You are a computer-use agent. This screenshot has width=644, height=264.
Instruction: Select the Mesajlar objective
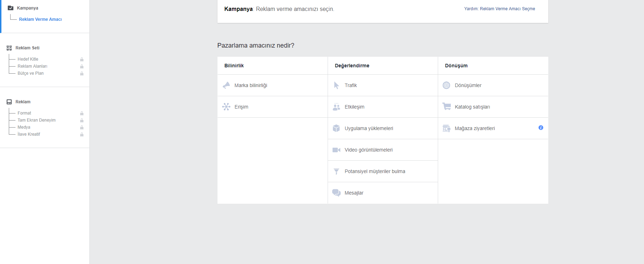point(383,193)
